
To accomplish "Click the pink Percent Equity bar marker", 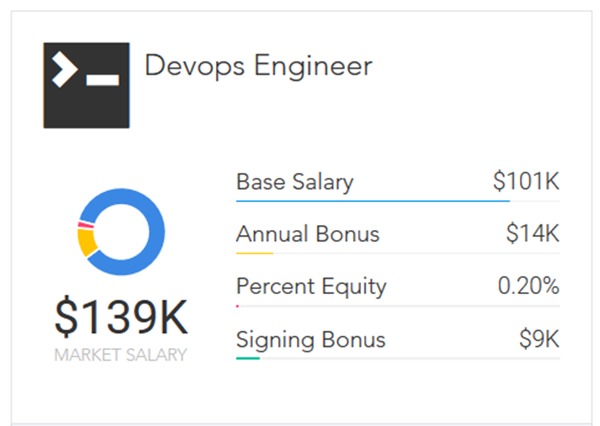I will tap(238, 306).
